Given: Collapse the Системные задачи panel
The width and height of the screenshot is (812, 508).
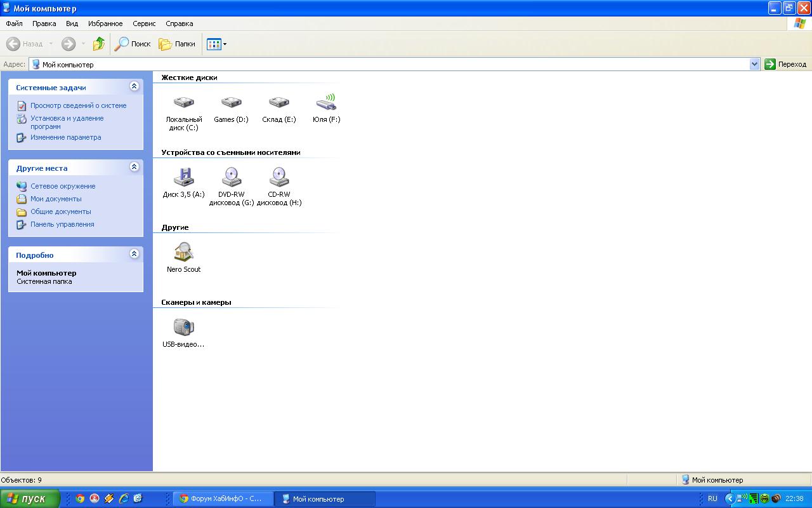Looking at the screenshot, I should [134, 86].
